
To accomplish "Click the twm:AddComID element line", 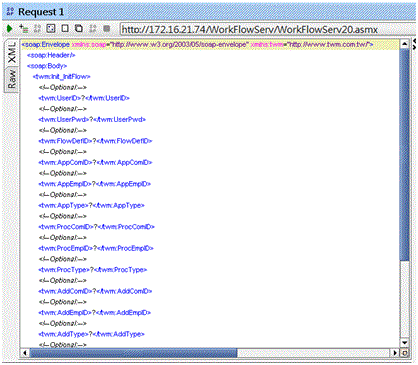I will (95, 291).
